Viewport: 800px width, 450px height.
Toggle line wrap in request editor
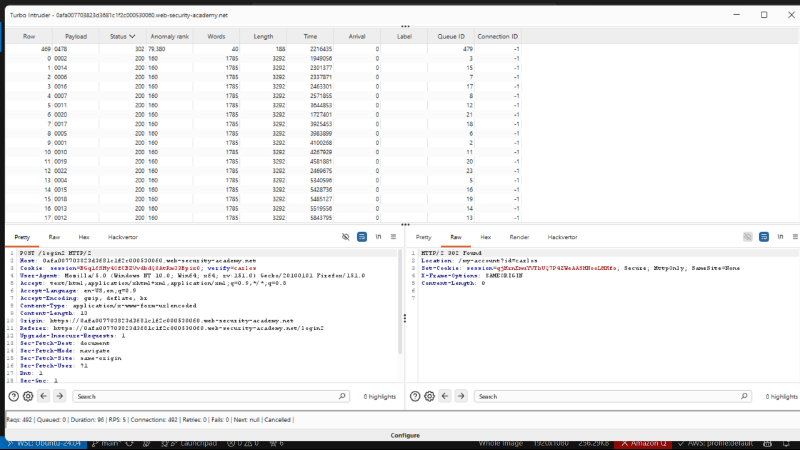362,237
